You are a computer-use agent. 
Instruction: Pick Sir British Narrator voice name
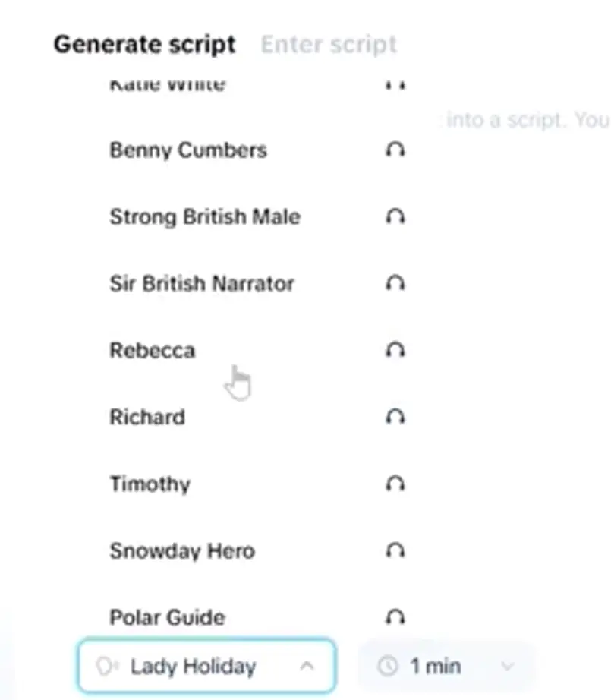pos(202,284)
